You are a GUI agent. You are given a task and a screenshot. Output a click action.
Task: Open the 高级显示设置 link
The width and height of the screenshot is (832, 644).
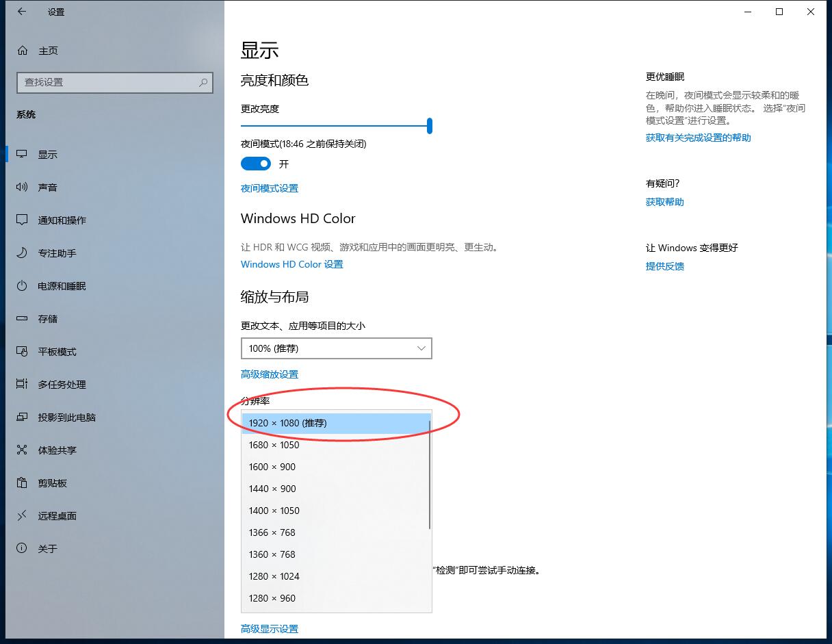[x=270, y=629]
